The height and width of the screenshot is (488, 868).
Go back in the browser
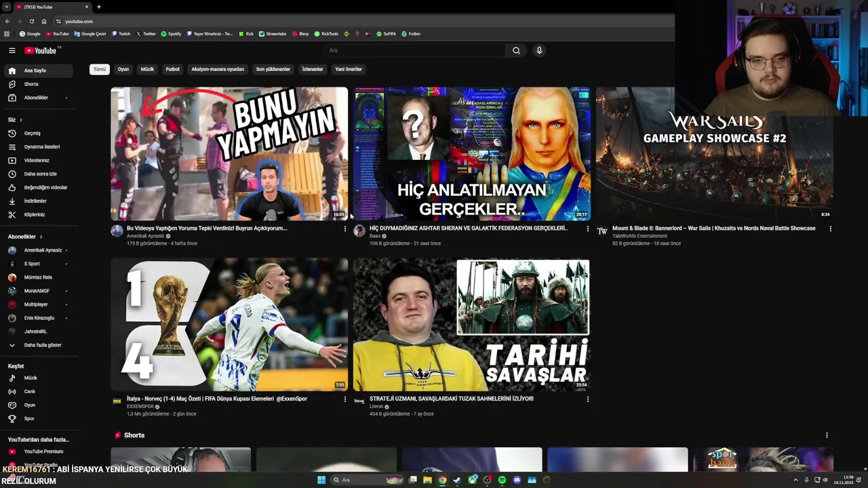tap(7, 21)
